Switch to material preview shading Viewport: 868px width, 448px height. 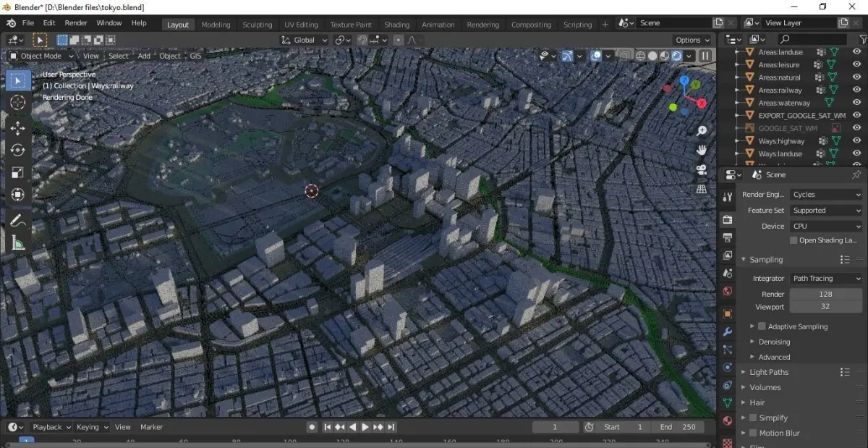tap(665, 56)
